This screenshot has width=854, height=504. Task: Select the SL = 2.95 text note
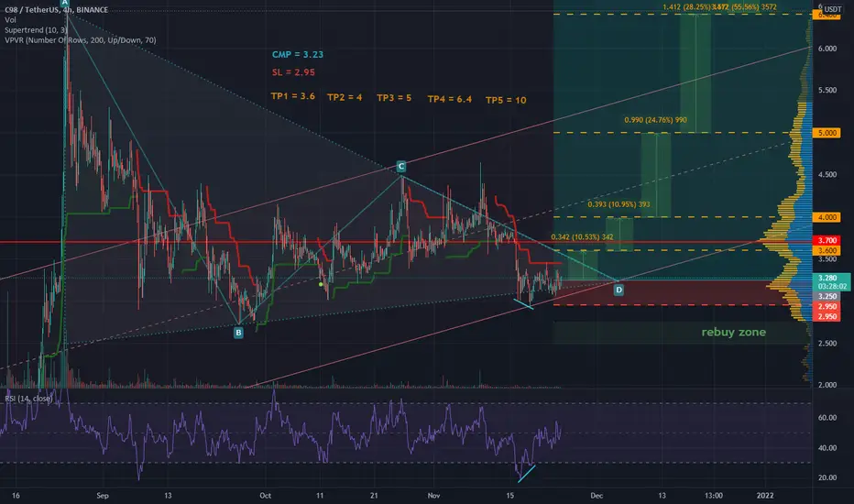293,72
